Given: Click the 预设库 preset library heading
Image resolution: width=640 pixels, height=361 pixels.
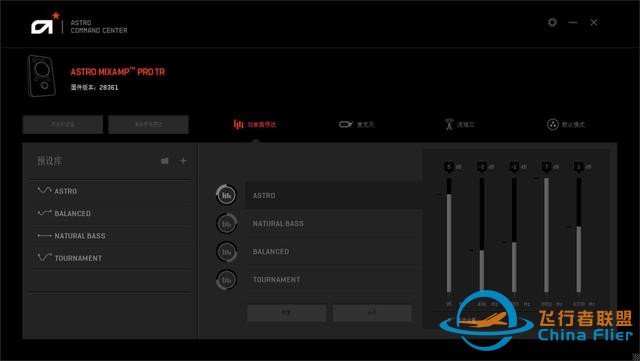Looking at the screenshot, I should [49, 161].
